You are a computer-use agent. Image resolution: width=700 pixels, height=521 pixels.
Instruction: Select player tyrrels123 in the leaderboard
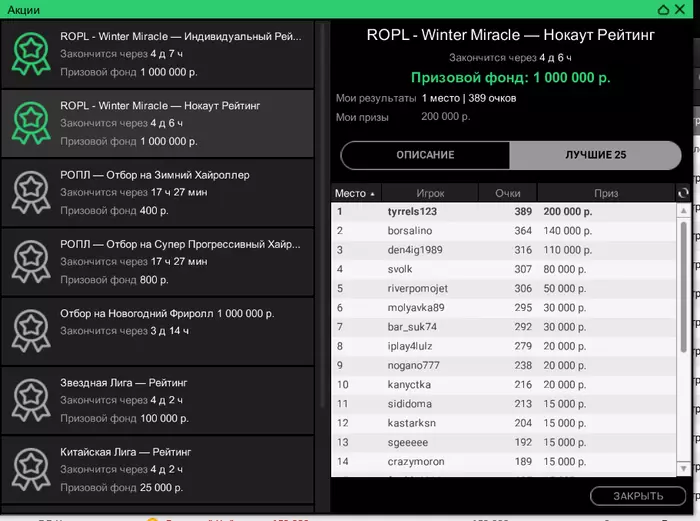(504, 212)
